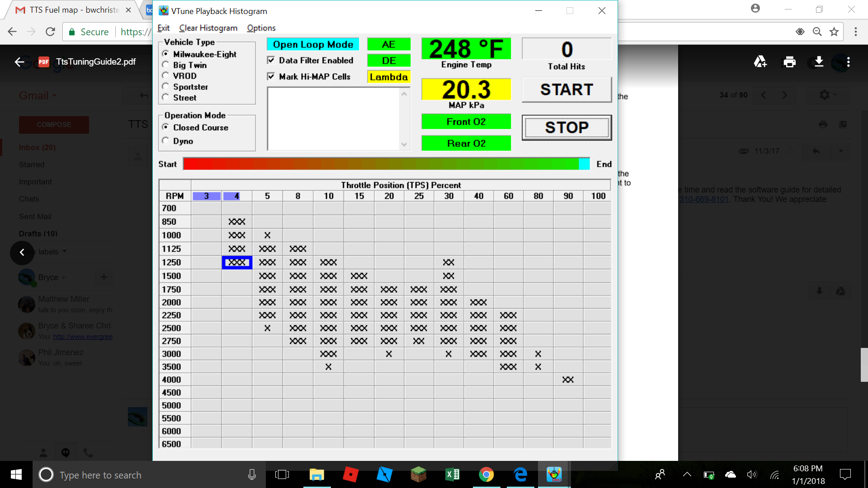Viewport: 868px width, 488px height.
Task: Bookmark this page with star icon
Action: pos(834,32)
